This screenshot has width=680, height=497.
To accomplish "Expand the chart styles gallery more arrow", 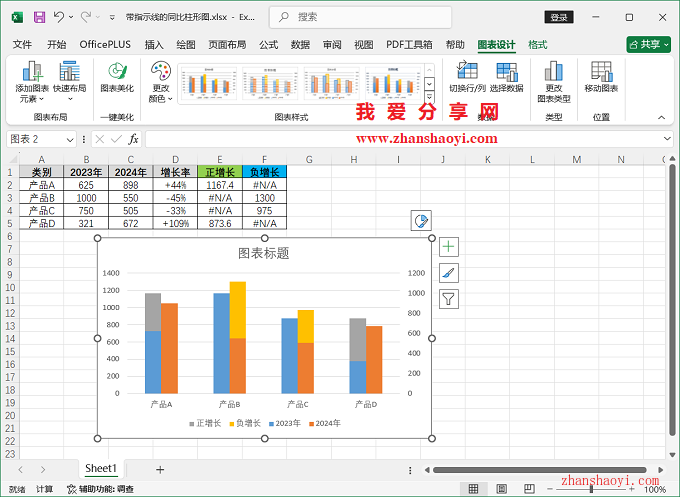I will coord(429,99).
